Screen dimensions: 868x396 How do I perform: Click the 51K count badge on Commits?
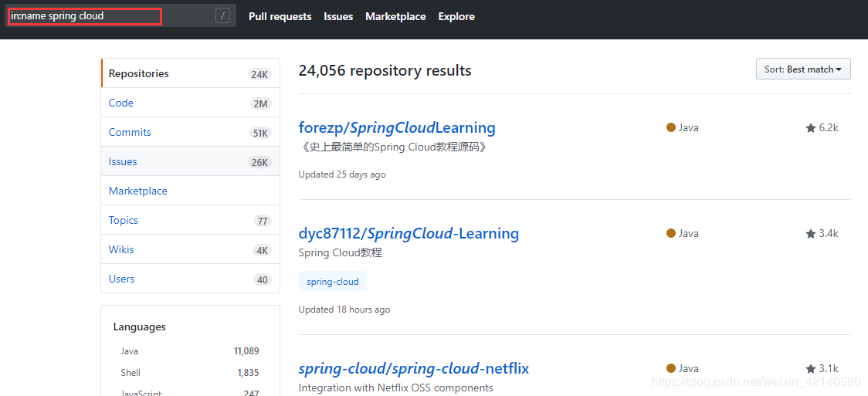[x=259, y=134]
